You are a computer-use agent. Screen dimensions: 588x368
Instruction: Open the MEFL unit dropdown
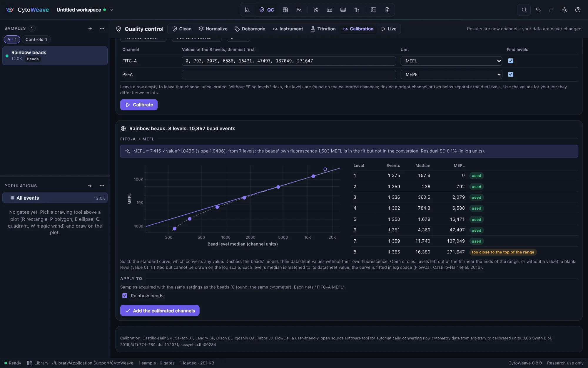tap(451, 61)
